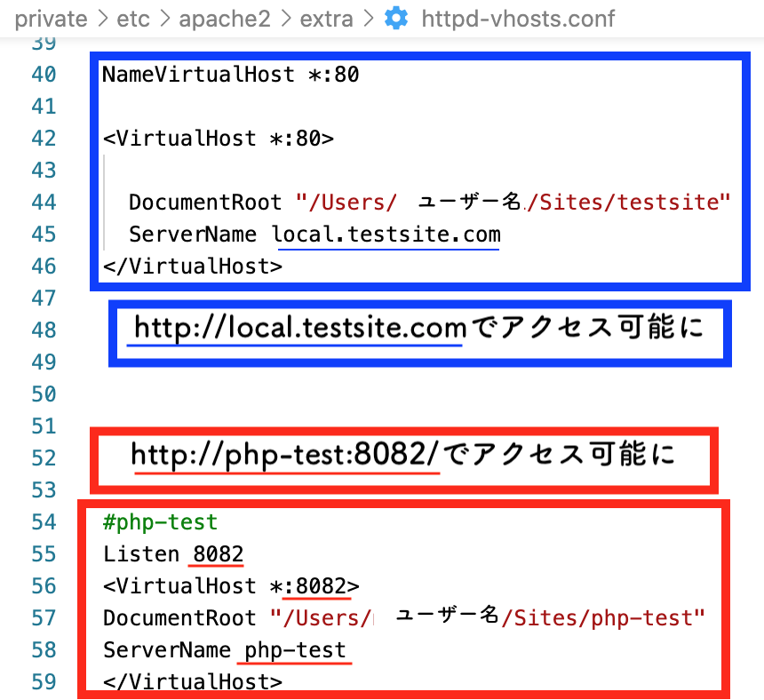Click the '#php-test' comment line

(x=160, y=522)
